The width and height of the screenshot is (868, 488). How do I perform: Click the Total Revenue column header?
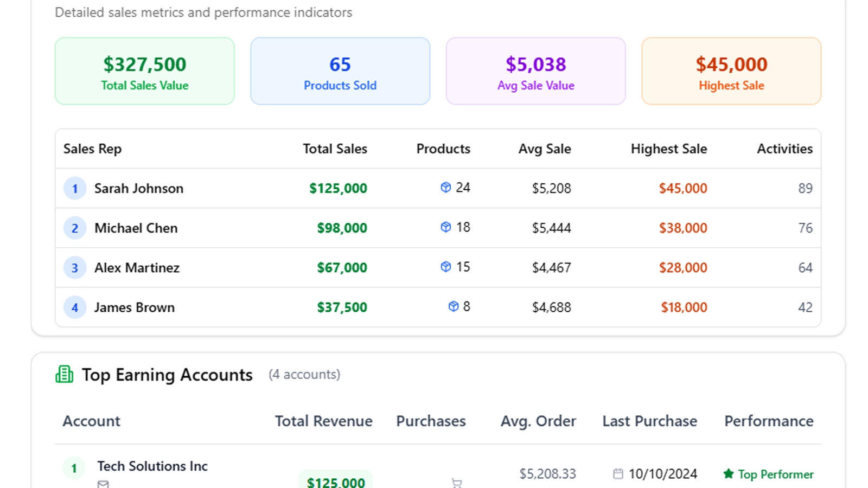pyautogui.click(x=323, y=421)
